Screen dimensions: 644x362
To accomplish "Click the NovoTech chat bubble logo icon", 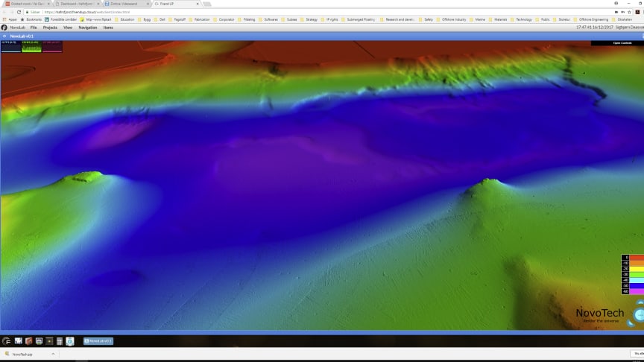I will (x=638, y=315).
